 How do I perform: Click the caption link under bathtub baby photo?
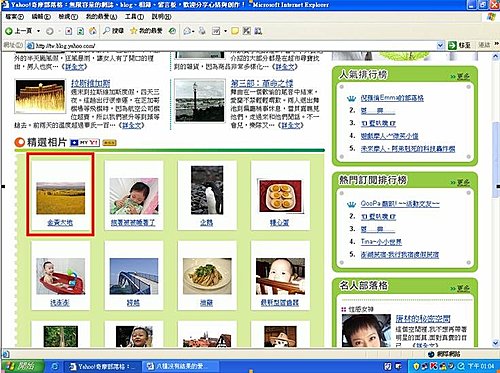[x=60, y=303]
